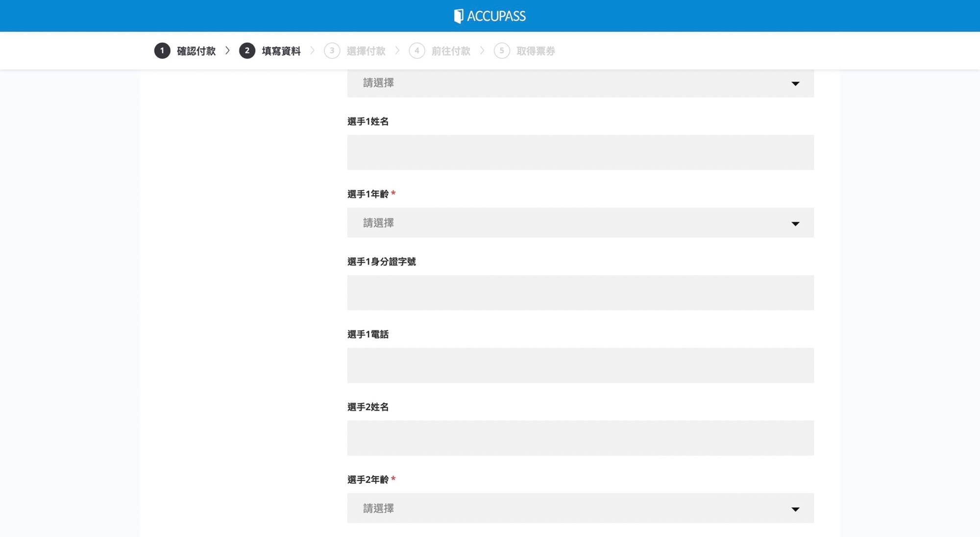Focus the 選手2姓名 input field
The height and width of the screenshot is (537, 980).
[x=580, y=438]
